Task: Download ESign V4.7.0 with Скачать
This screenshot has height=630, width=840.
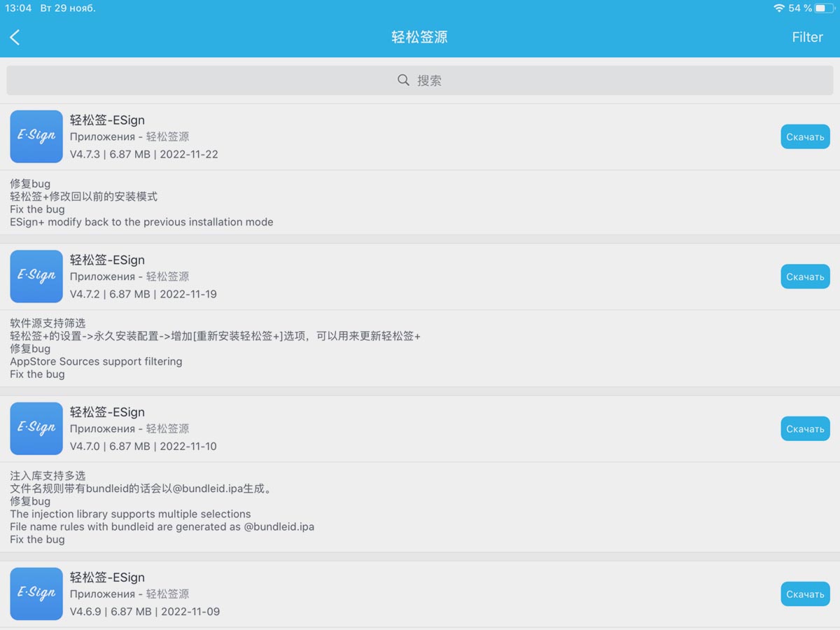Action: pyautogui.click(x=805, y=428)
